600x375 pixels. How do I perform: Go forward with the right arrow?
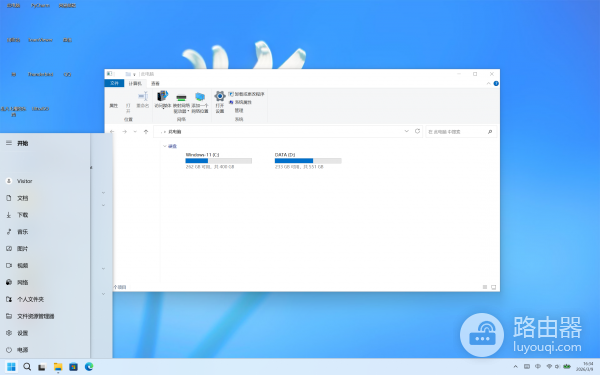(x=124, y=132)
